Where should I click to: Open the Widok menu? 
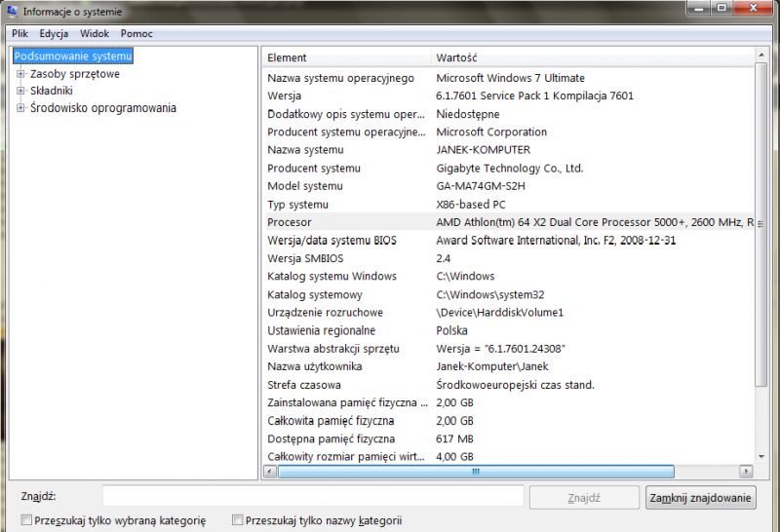pyautogui.click(x=94, y=33)
